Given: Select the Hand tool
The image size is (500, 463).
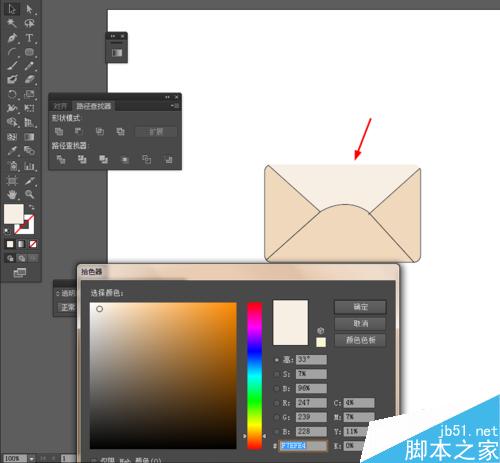Looking at the screenshot, I should (12, 194).
